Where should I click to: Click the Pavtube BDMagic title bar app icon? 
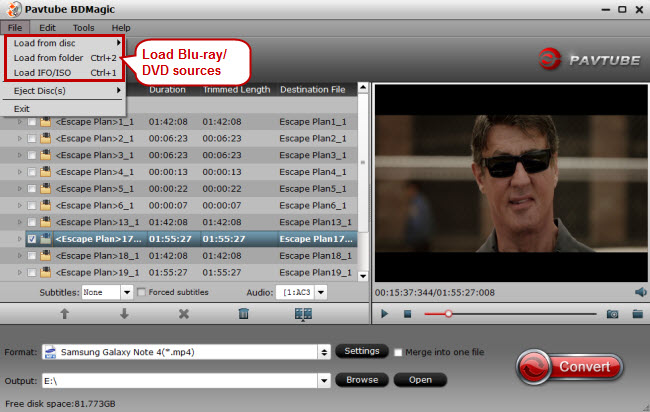(14, 9)
